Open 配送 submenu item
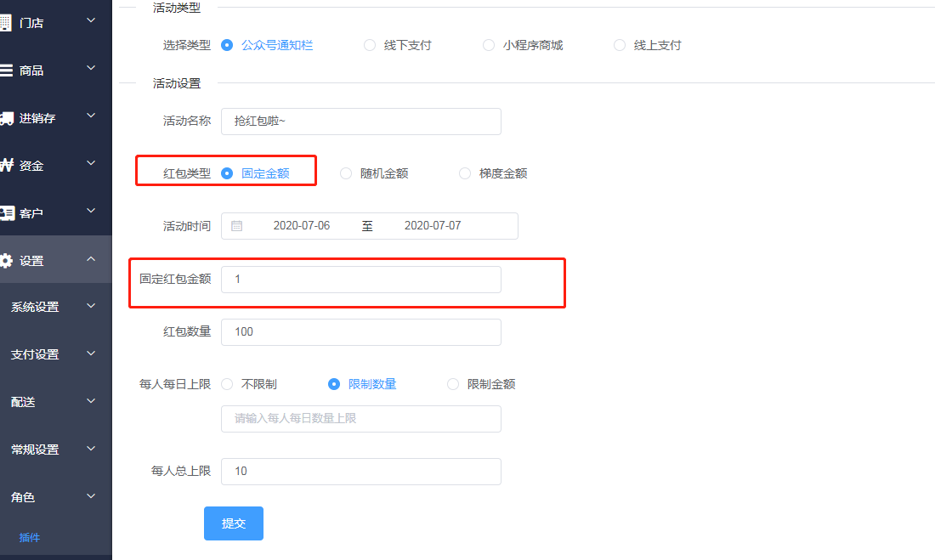This screenshot has height=560, width=935. pos(55,402)
